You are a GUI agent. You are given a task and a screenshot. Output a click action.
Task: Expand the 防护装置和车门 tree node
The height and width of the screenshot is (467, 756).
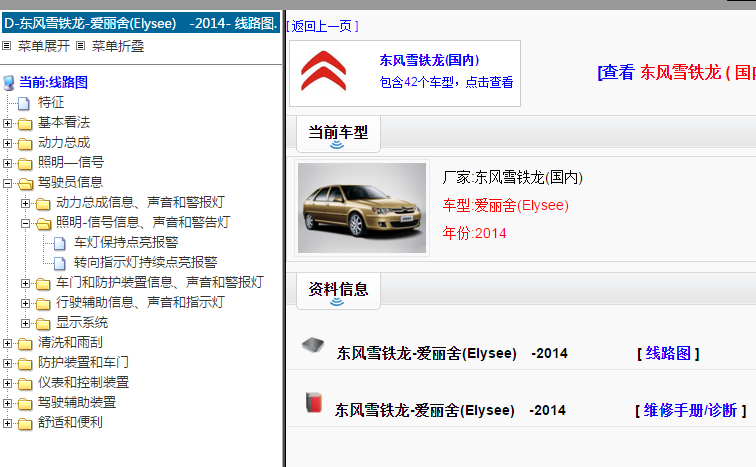(7, 363)
